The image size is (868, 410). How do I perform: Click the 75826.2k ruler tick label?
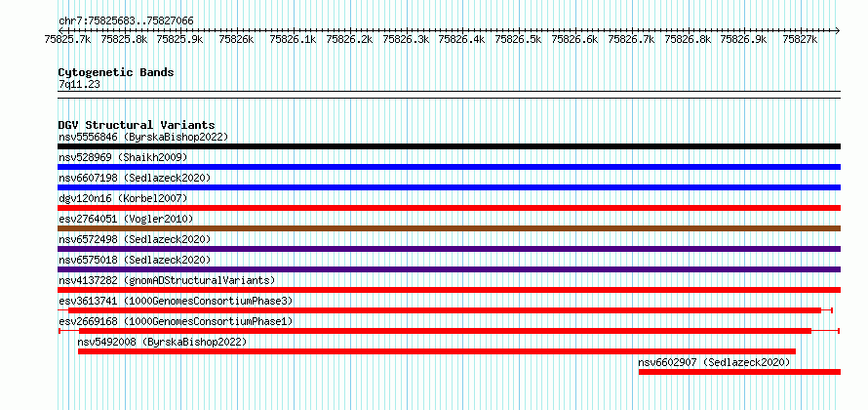click(x=349, y=39)
